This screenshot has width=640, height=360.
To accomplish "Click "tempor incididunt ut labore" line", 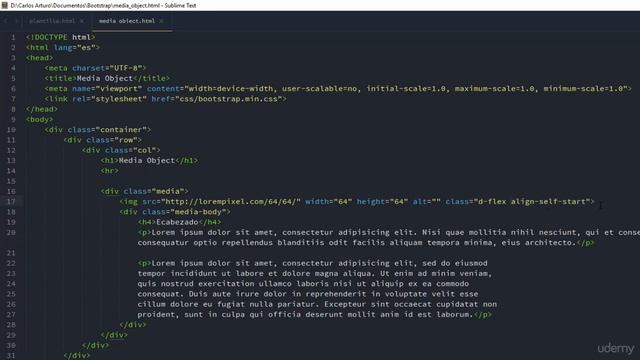I will point(315,273).
